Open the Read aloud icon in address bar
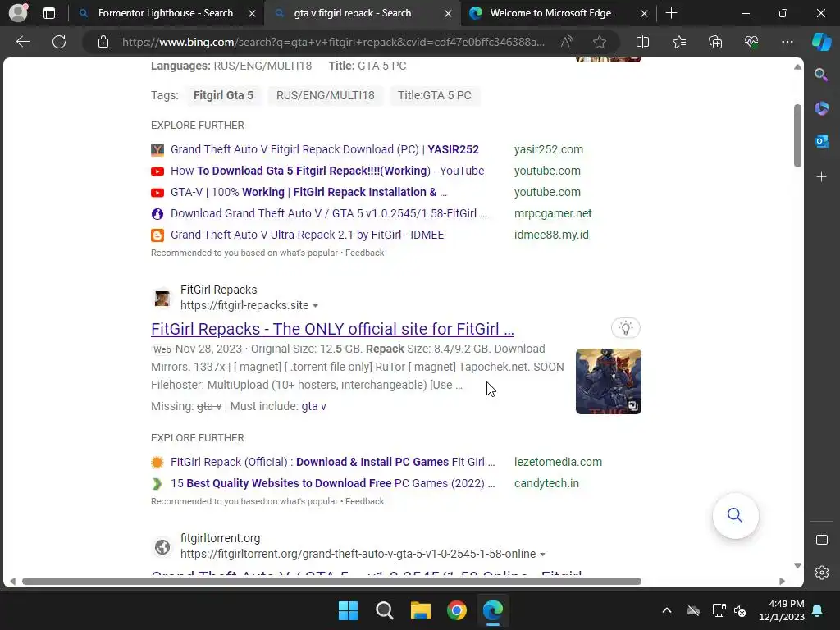 tap(567, 42)
